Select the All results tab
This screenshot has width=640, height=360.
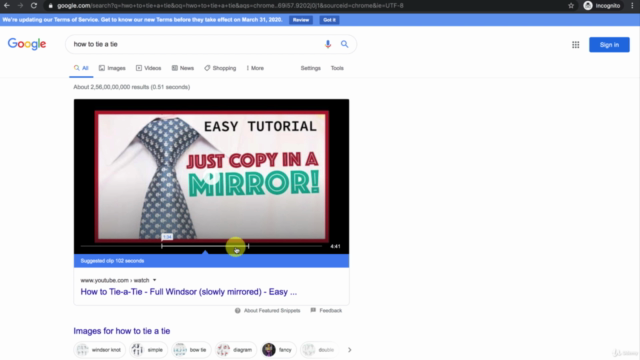click(81, 68)
